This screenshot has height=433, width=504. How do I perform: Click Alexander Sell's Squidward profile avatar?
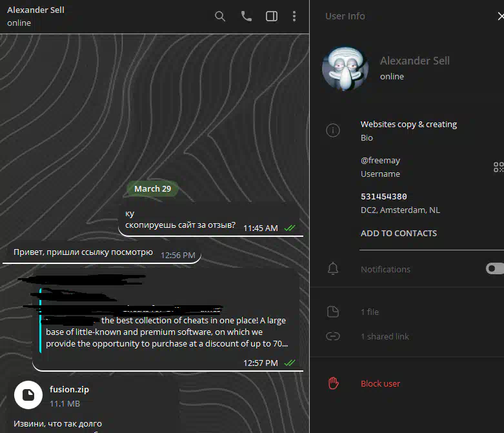[x=345, y=68]
